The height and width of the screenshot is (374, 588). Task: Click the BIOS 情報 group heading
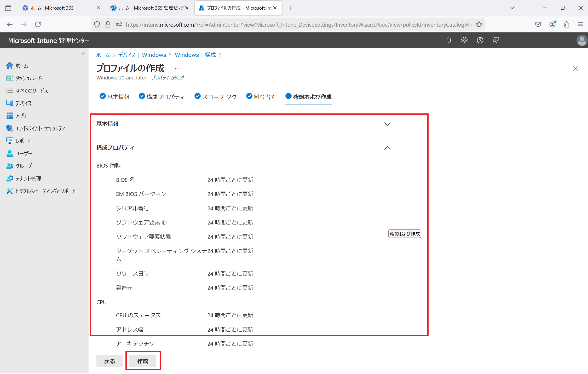109,165
